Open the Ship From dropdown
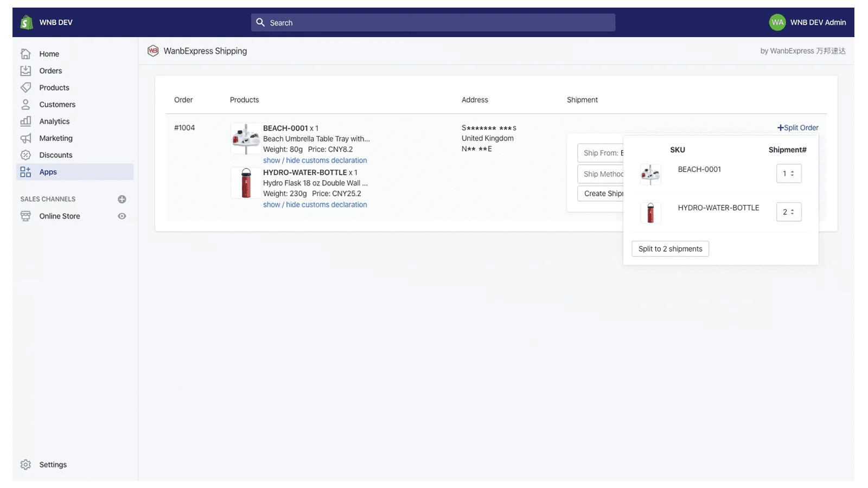 coord(601,153)
